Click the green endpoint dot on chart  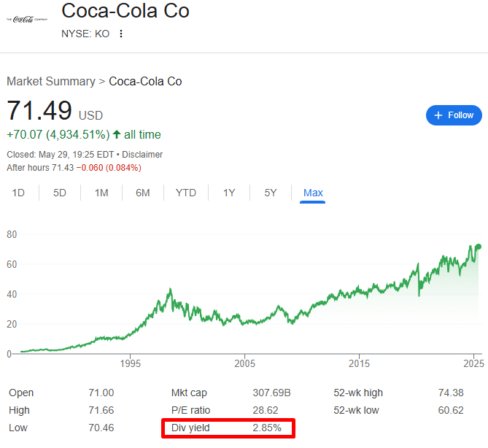(x=479, y=247)
